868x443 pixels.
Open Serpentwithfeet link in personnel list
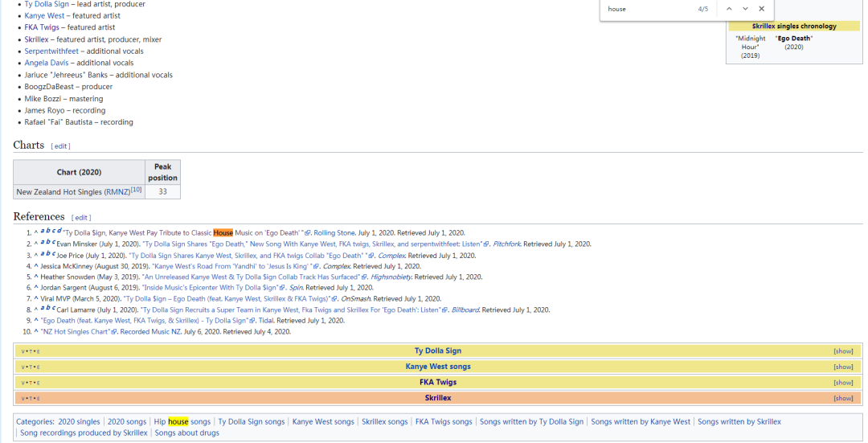[51, 51]
